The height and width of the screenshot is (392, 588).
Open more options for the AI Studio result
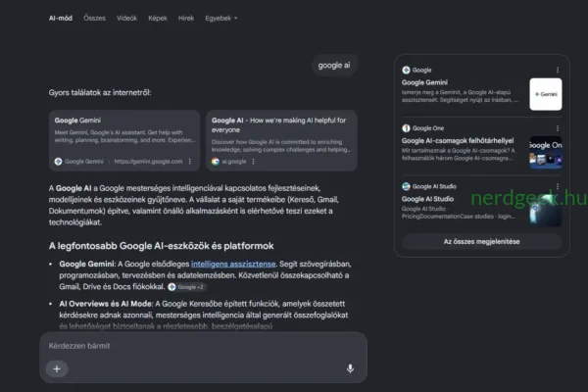pos(558,186)
